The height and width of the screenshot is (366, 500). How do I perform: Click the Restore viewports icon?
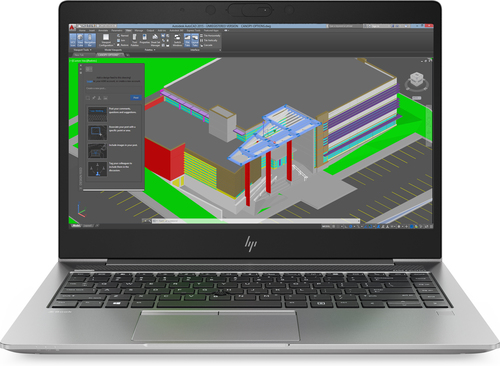(123, 45)
